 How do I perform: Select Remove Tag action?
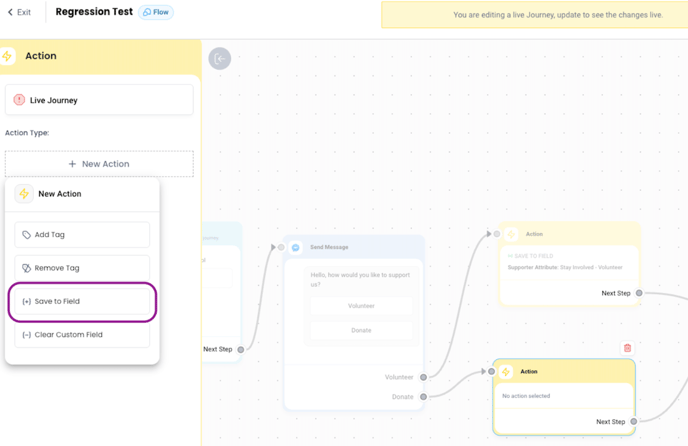click(x=82, y=268)
